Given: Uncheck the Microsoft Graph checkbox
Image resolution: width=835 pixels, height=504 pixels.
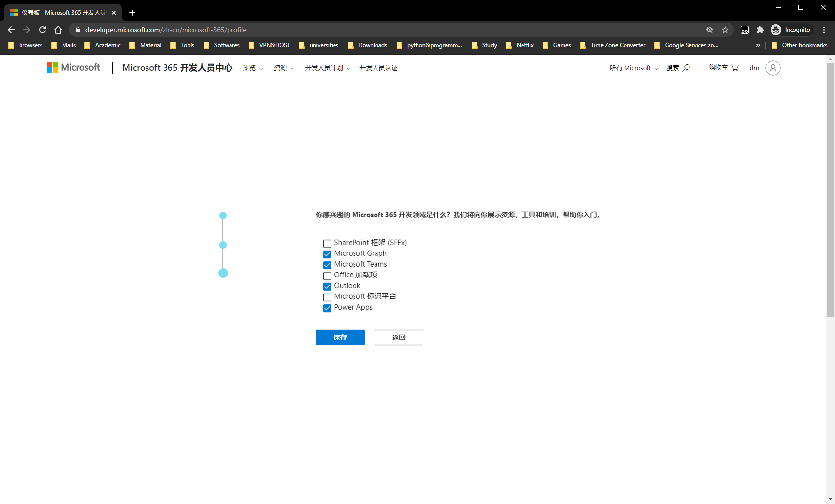Looking at the screenshot, I should tap(327, 254).
